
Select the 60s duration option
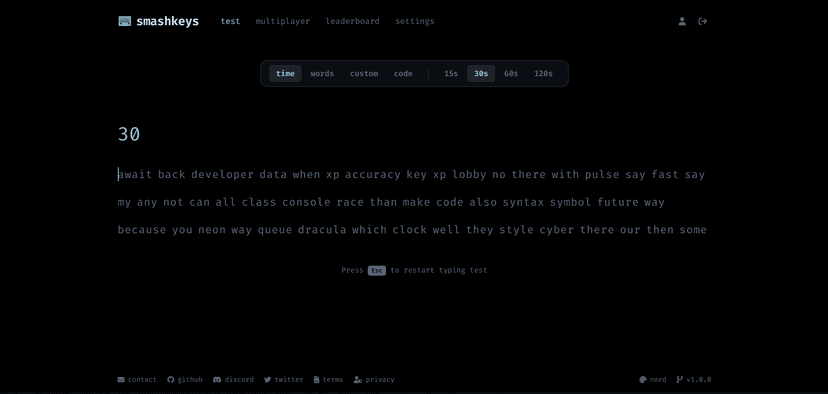coord(511,73)
